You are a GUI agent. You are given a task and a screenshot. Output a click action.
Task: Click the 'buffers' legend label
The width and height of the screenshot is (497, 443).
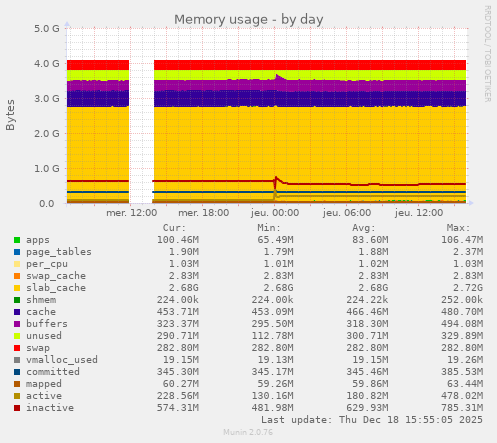coord(47,324)
